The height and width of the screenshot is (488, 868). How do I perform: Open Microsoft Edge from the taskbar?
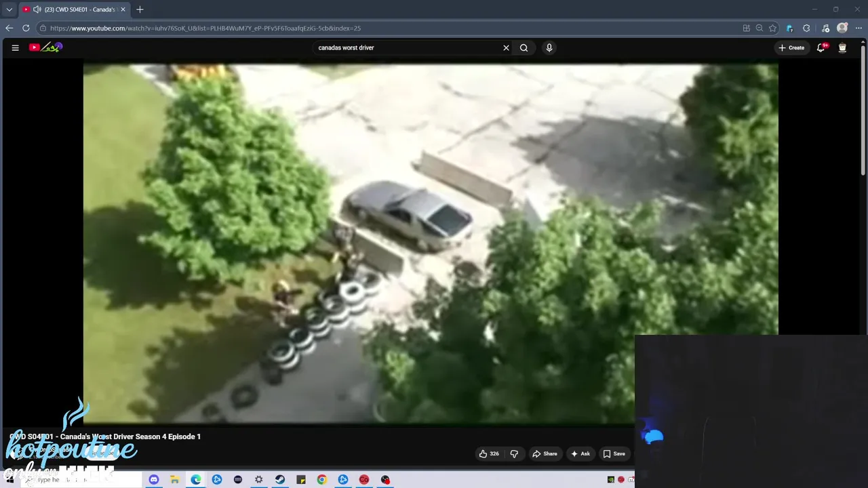click(196, 480)
